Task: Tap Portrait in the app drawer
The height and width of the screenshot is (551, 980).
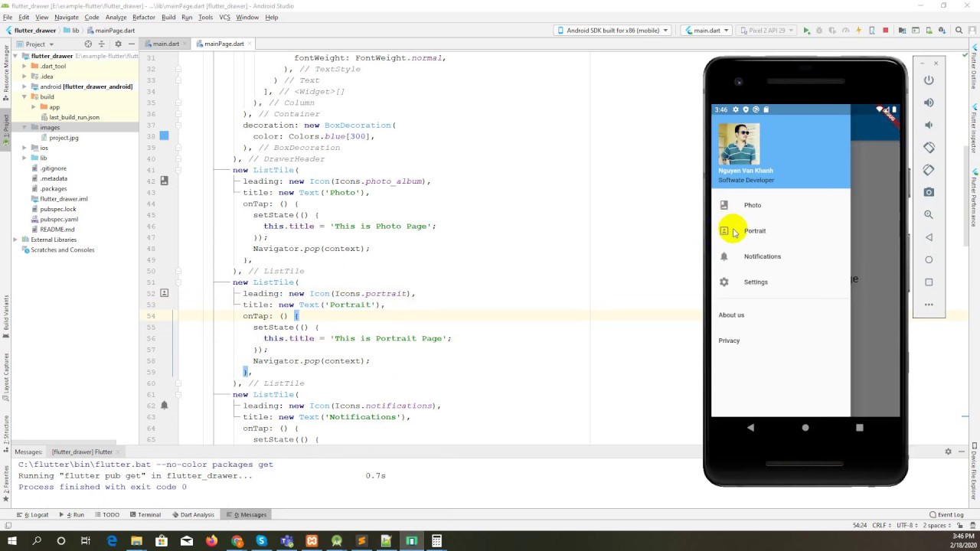Action: [x=781, y=230]
